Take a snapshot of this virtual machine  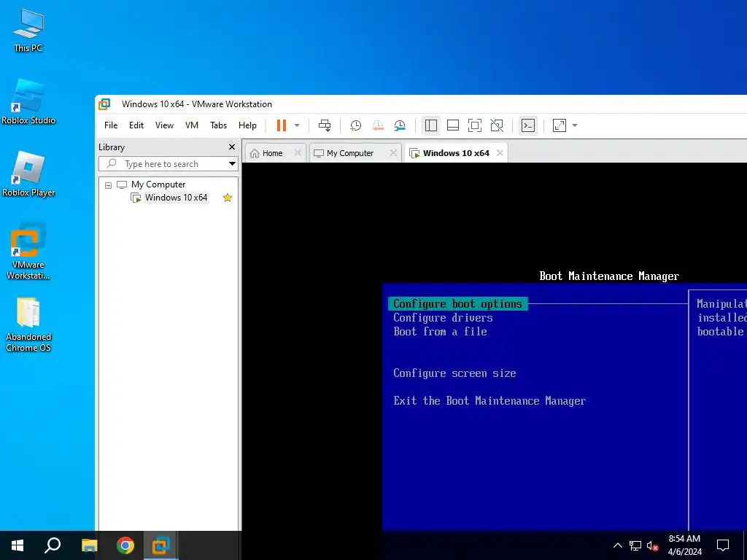click(x=355, y=125)
